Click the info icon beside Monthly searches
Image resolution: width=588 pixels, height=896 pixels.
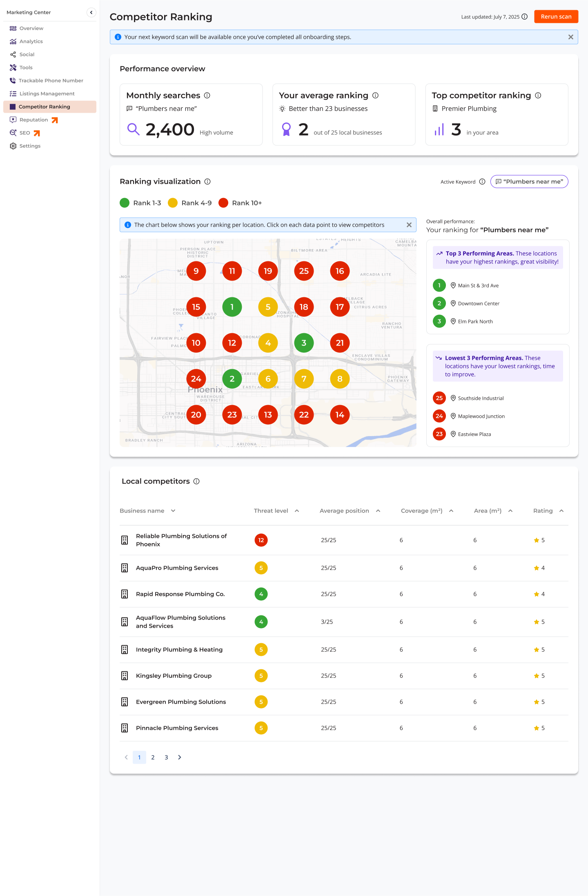coord(207,96)
